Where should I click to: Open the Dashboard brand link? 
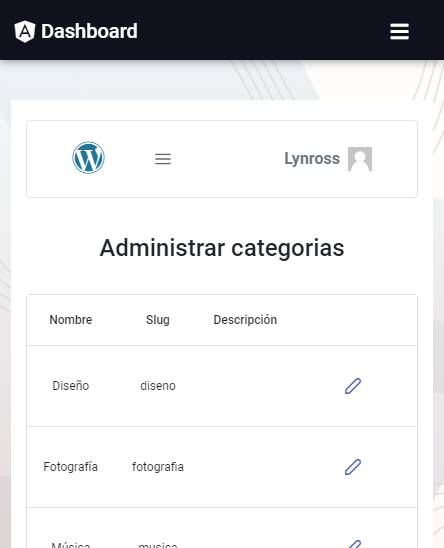pyautogui.click(x=76, y=31)
